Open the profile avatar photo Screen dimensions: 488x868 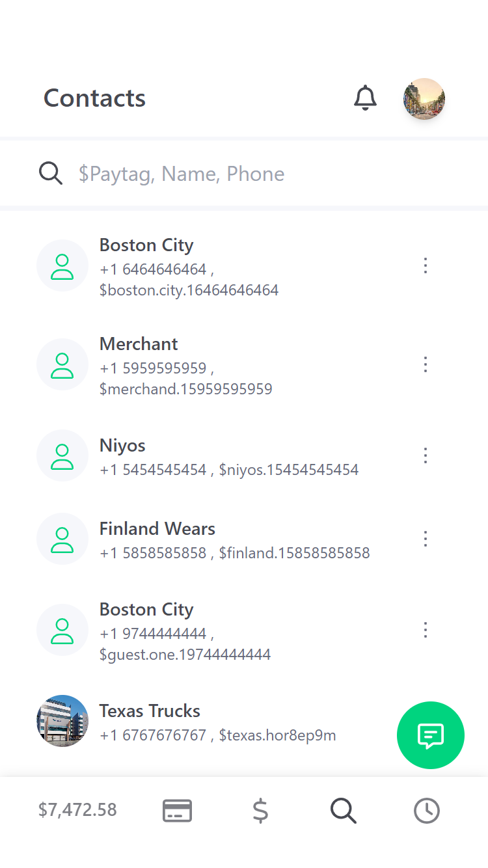(x=424, y=99)
